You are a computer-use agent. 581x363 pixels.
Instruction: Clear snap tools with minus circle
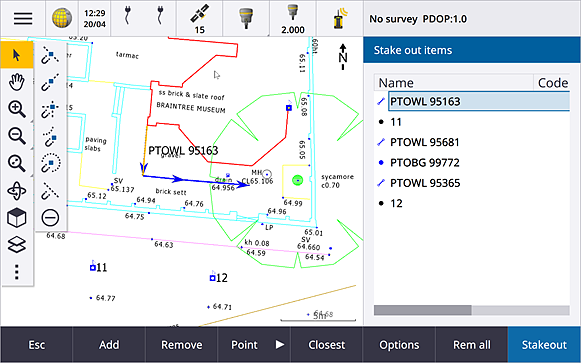coord(50,217)
